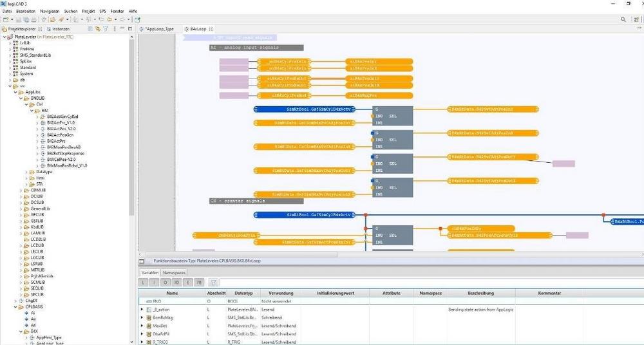
Task: Select the B4xMonPosRchd_V1.0 tree item
Action: click(x=67, y=165)
